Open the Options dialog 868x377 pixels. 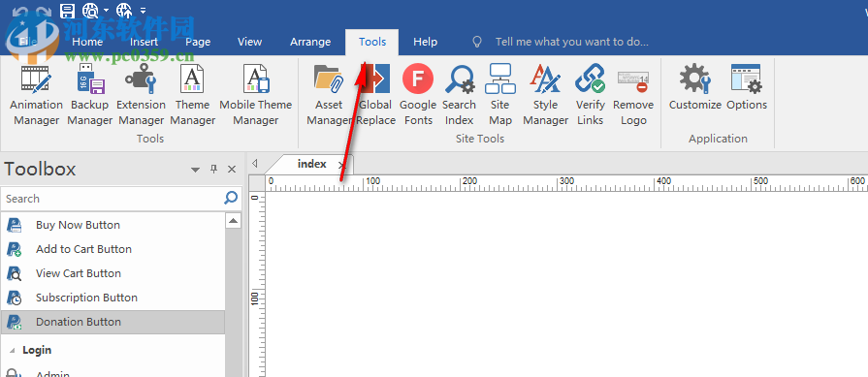point(747,88)
